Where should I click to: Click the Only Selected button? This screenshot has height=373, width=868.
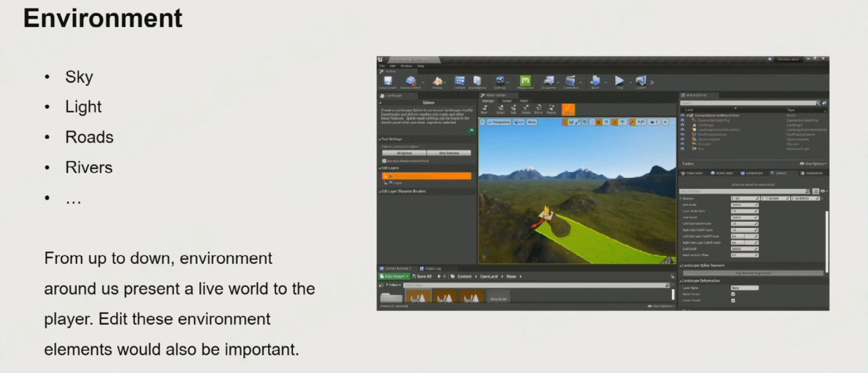click(x=449, y=153)
